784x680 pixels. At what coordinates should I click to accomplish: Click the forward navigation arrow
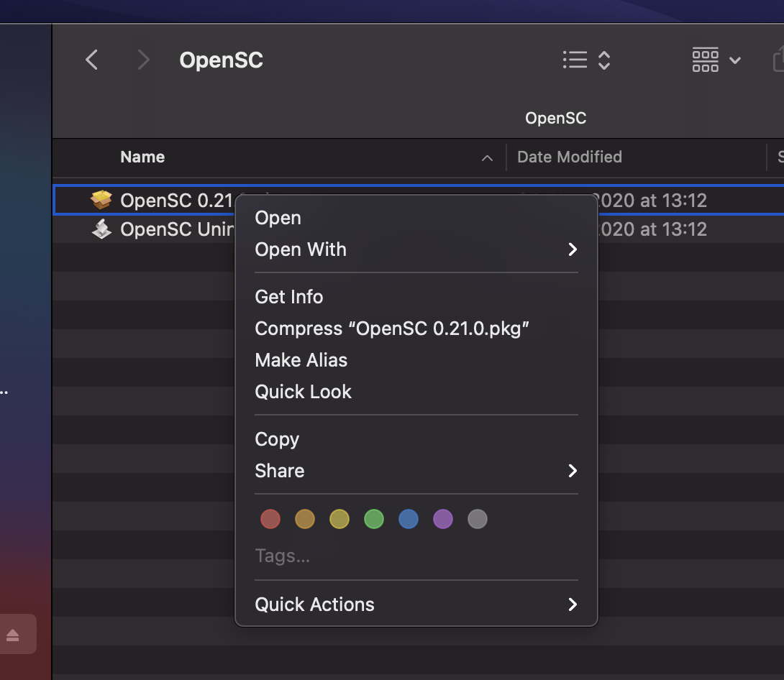coord(143,60)
